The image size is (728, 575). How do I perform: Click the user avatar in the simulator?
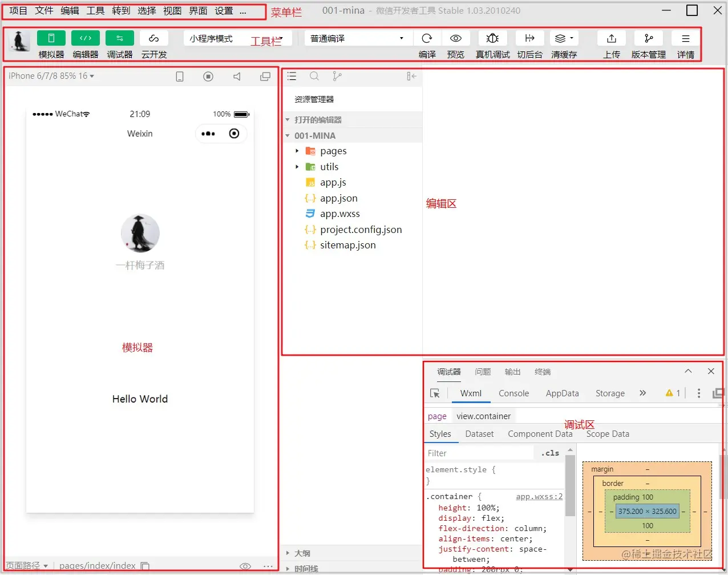pyautogui.click(x=140, y=233)
